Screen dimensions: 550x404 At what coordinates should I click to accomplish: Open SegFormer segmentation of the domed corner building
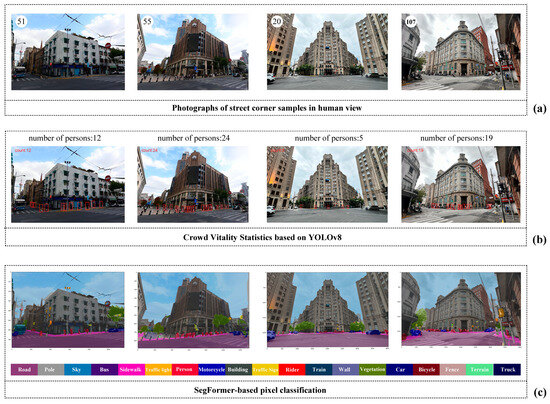(461, 309)
